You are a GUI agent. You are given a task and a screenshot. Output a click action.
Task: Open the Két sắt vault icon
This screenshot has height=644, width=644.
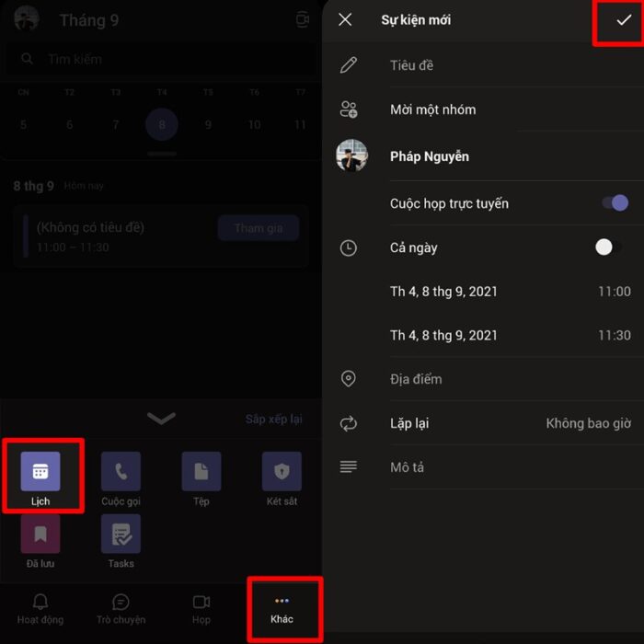tap(282, 471)
